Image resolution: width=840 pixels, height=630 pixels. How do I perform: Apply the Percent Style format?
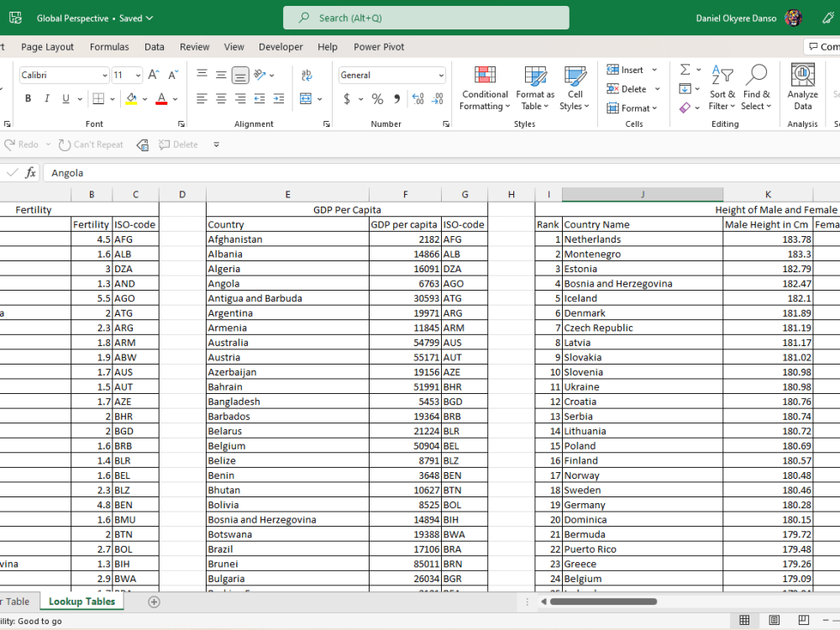pyautogui.click(x=376, y=98)
